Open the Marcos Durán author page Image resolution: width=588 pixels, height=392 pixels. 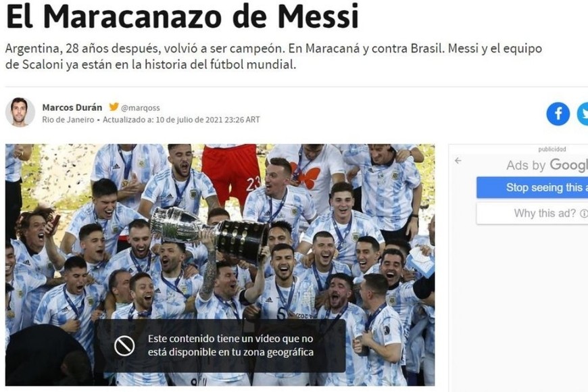pos(72,107)
